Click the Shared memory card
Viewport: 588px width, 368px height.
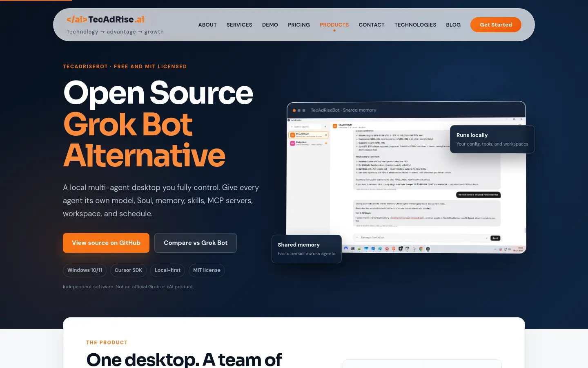tap(307, 249)
